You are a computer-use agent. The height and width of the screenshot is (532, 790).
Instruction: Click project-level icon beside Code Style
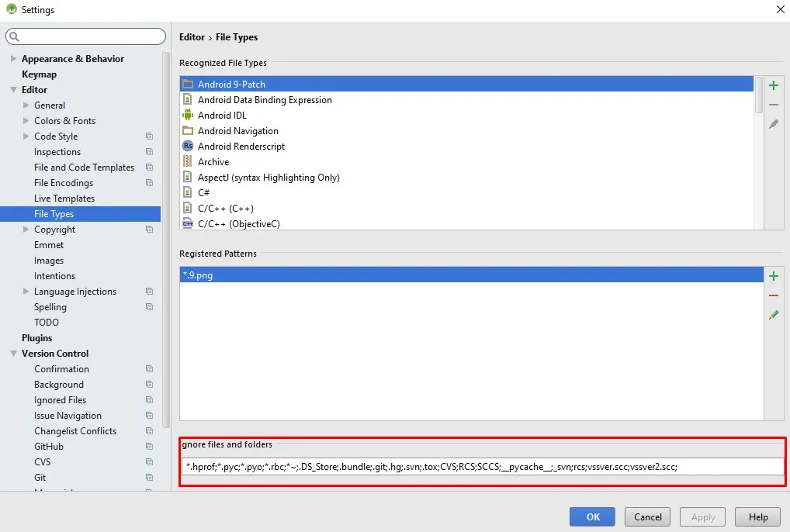pyautogui.click(x=149, y=136)
